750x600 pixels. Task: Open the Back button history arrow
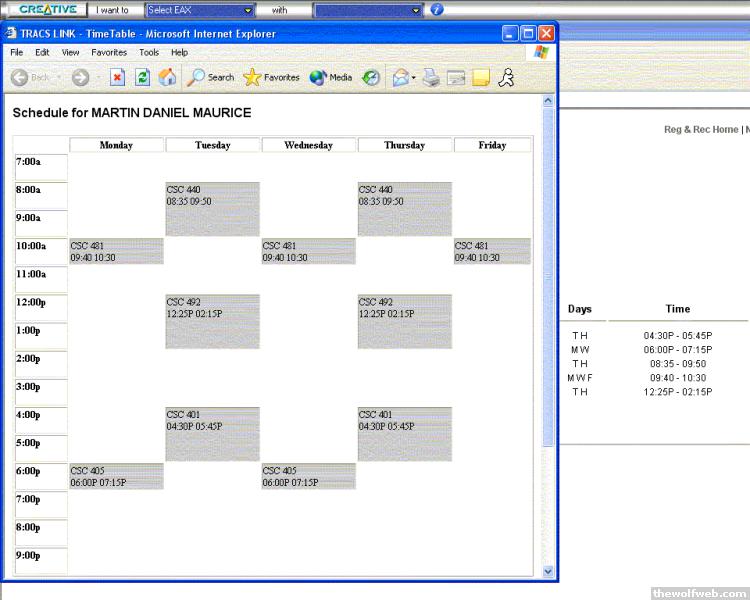pyautogui.click(x=59, y=77)
